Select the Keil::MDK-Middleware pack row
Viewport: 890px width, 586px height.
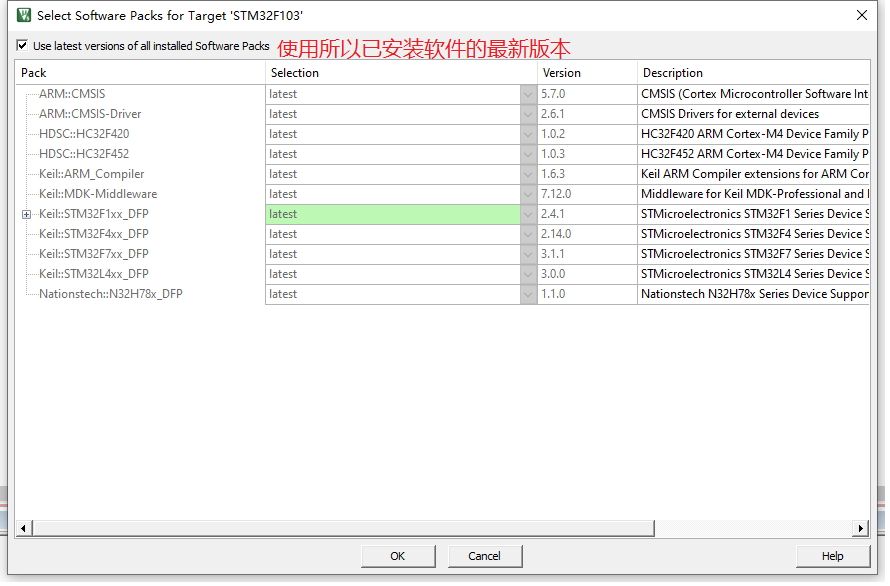point(98,195)
